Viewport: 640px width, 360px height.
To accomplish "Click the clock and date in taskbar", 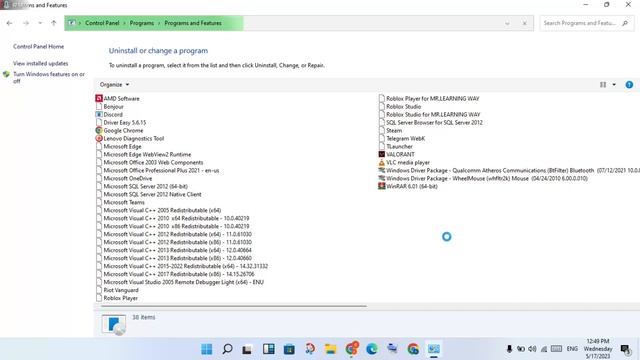I will [x=598, y=349].
